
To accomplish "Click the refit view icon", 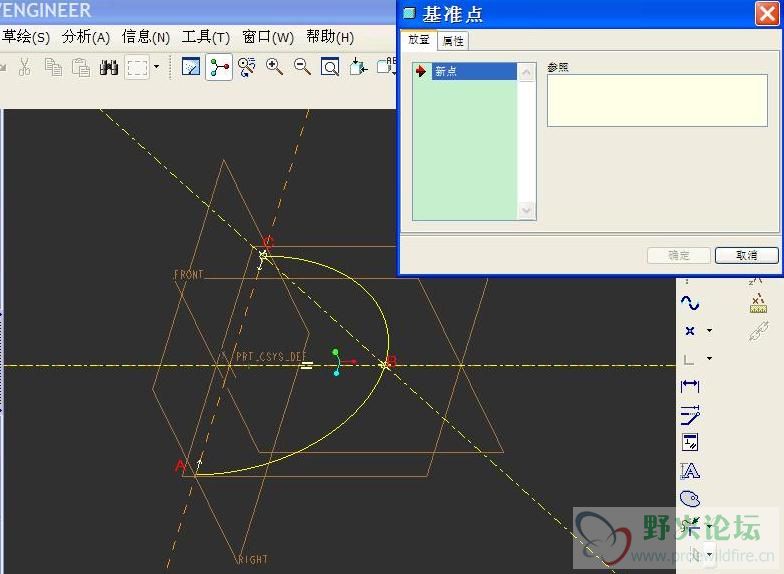I will coord(330,67).
